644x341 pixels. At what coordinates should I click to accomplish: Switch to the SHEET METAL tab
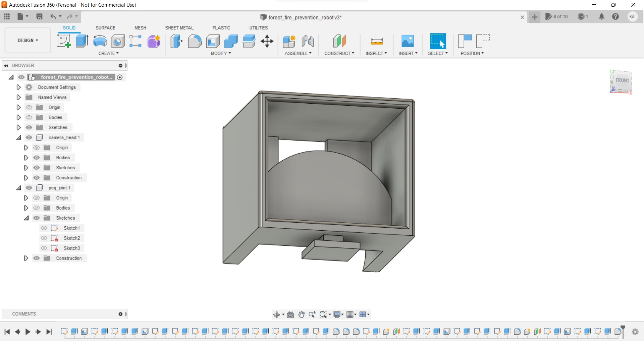pyautogui.click(x=179, y=28)
